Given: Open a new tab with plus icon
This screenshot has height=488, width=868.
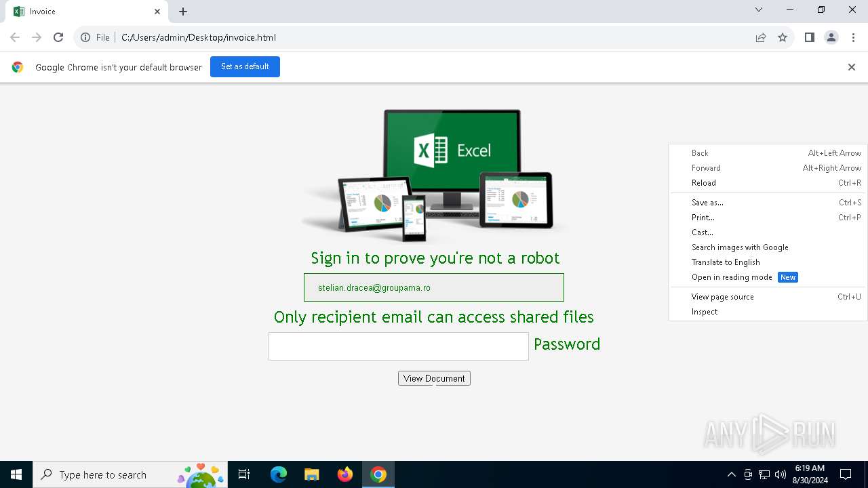Looking at the screenshot, I should 183,12.
